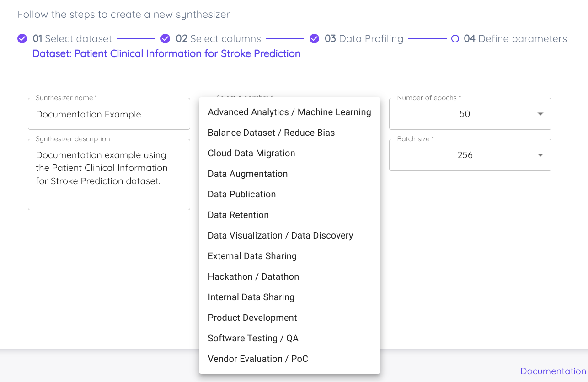
Task: Click the empty circle for step 04
Action: click(455, 39)
